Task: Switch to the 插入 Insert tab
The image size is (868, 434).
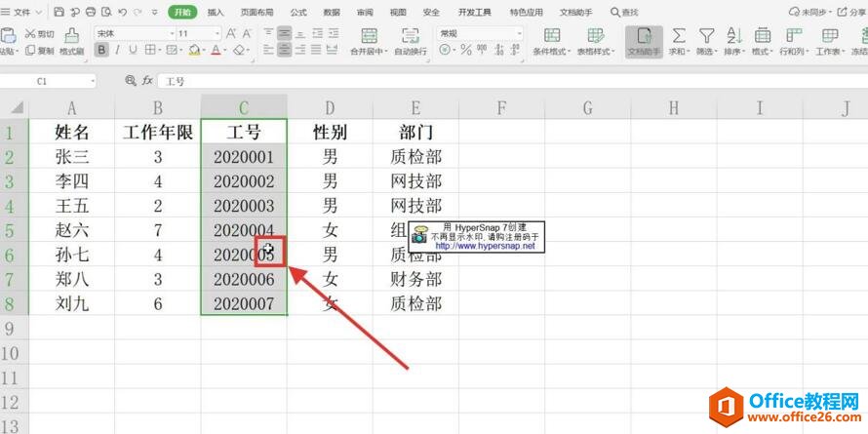Action: (x=216, y=12)
